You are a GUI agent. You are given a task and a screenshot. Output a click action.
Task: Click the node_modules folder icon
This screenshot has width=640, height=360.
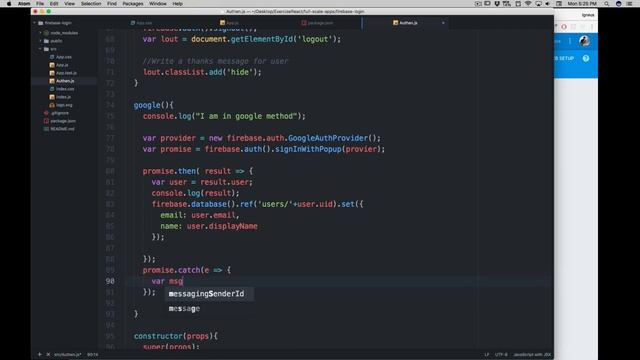pos(46,33)
